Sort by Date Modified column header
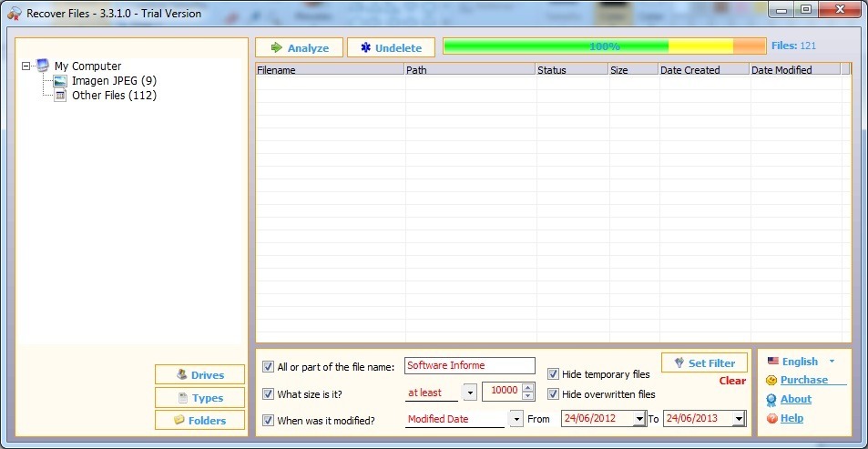This screenshot has height=449, width=868. pyautogui.click(x=795, y=70)
